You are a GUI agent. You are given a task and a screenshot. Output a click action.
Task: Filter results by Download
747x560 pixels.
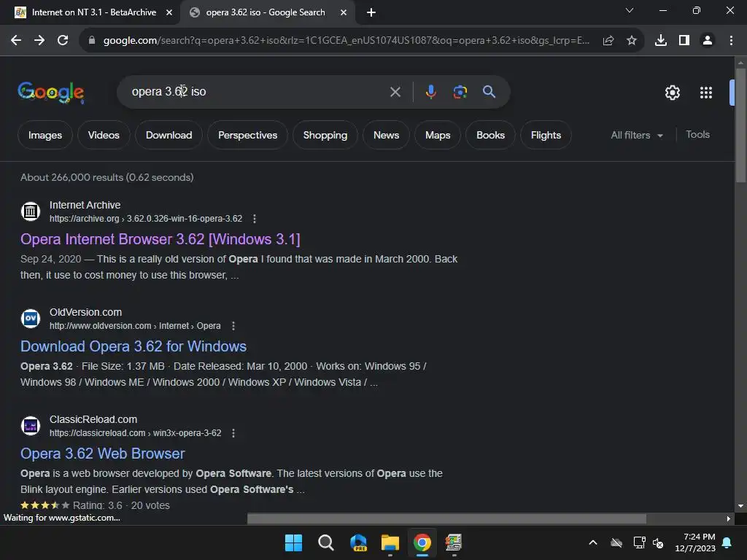pyautogui.click(x=169, y=135)
